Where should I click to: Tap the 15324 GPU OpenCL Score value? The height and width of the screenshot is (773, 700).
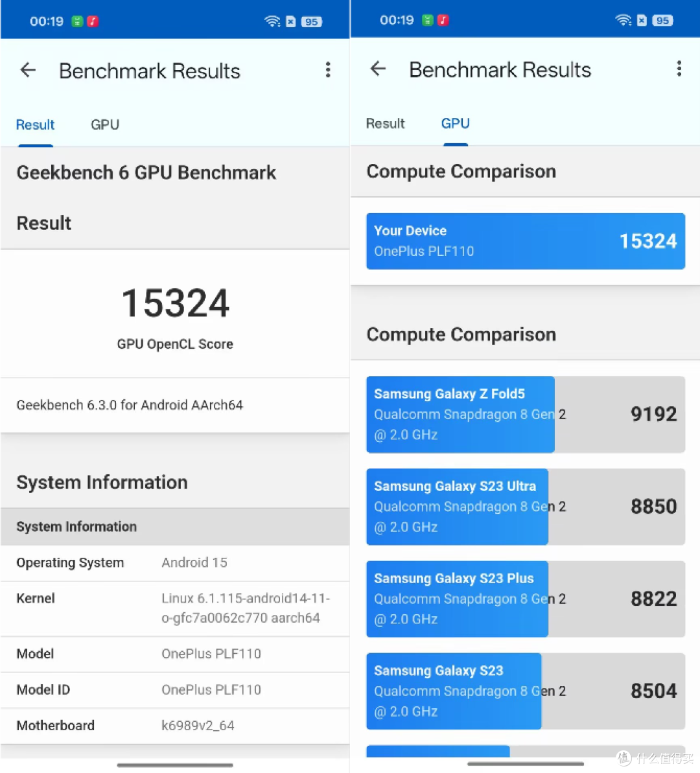(x=175, y=303)
